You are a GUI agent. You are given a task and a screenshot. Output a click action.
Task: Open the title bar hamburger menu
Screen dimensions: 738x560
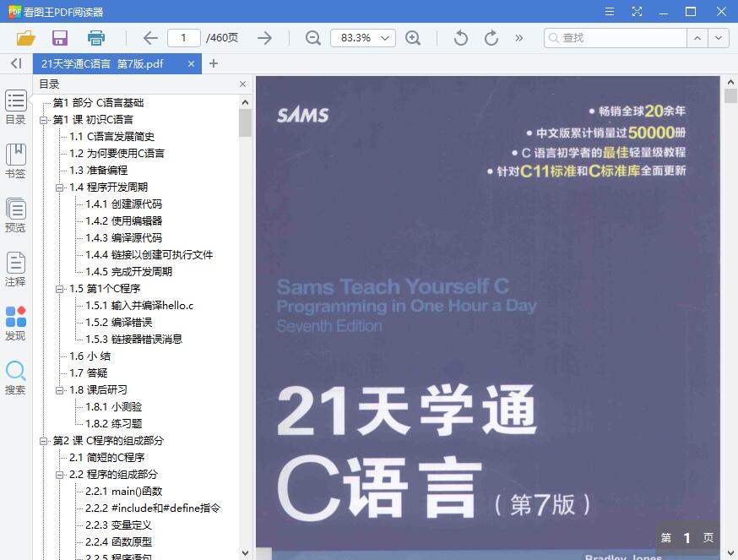pos(610,11)
